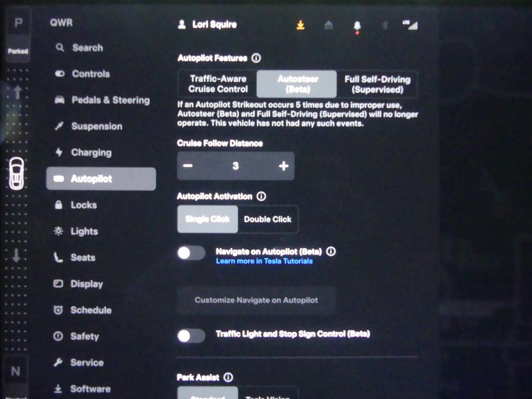
Task: Tap the HomeLink garage icon
Action: pos(328,25)
